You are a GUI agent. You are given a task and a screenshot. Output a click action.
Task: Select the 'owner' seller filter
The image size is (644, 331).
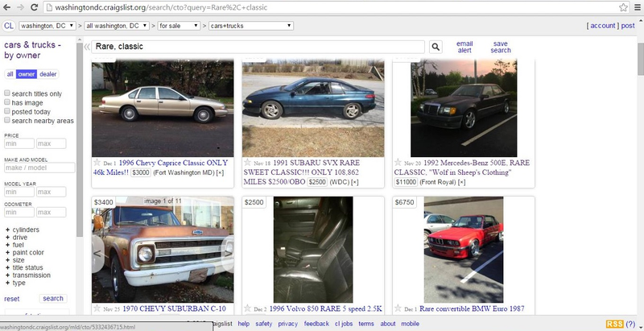point(27,74)
